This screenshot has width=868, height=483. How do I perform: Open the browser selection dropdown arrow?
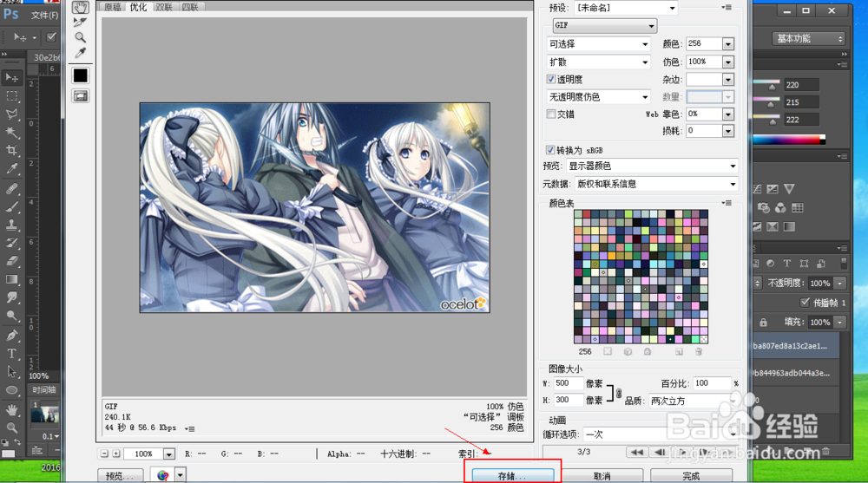click(180, 475)
